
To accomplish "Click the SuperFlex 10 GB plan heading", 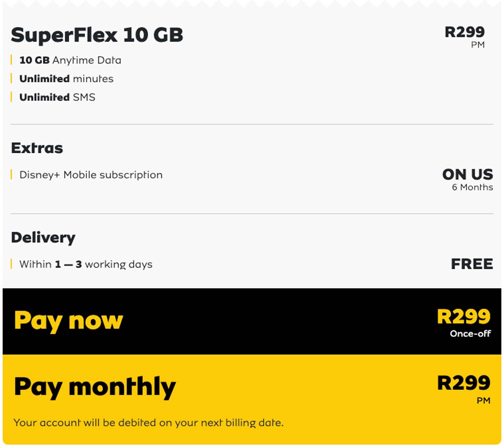I will click(x=97, y=35).
